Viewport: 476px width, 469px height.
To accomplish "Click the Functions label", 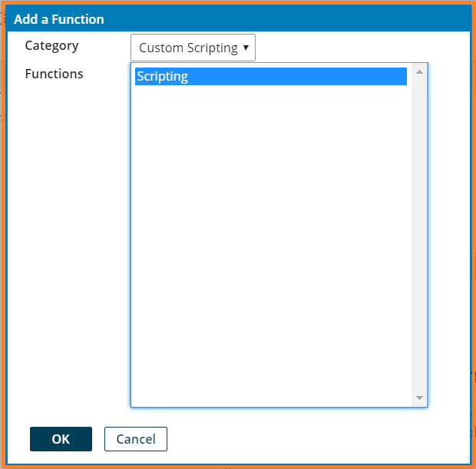I will click(x=54, y=74).
